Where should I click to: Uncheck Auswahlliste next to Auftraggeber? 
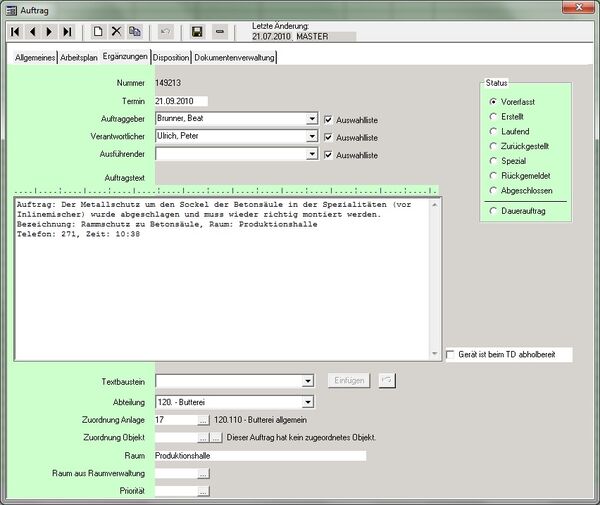point(329,120)
